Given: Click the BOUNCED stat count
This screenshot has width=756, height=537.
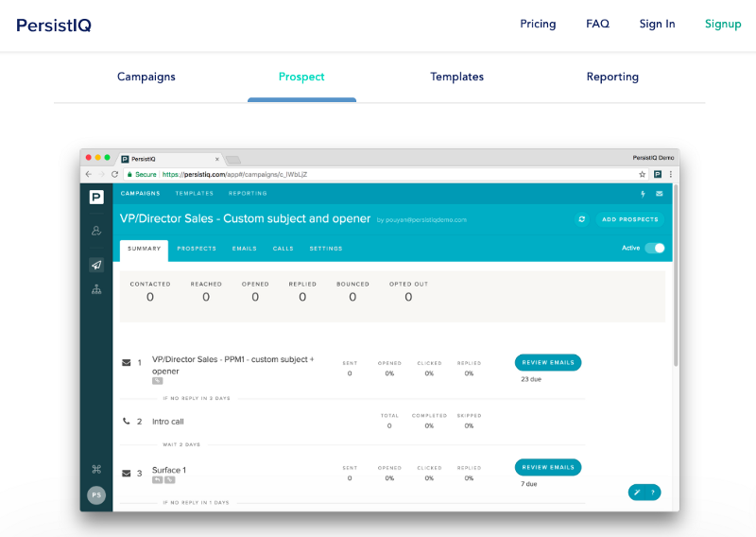Looking at the screenshot, I should pos(352,297).
